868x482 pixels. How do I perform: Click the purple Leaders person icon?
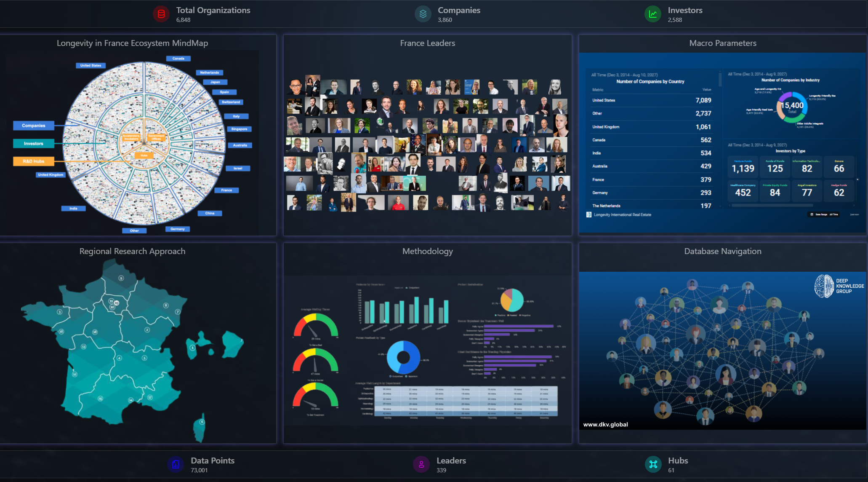[421, 464]
